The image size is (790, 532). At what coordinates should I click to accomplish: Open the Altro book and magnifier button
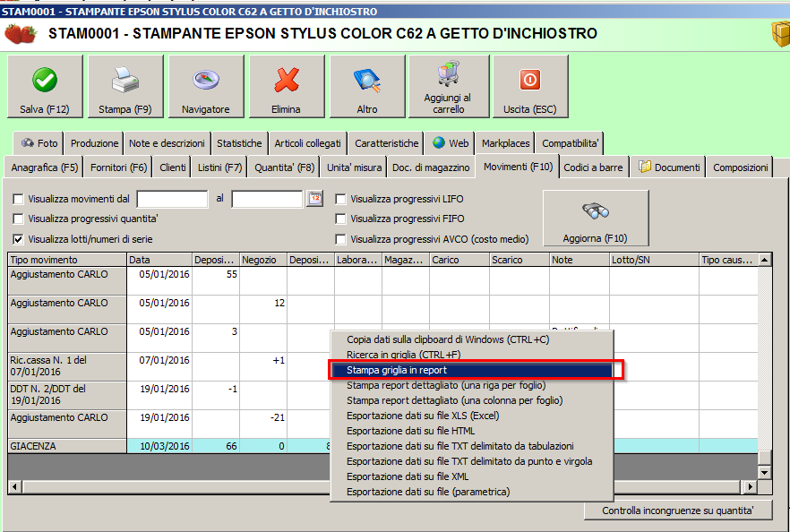tap(367, 86)
